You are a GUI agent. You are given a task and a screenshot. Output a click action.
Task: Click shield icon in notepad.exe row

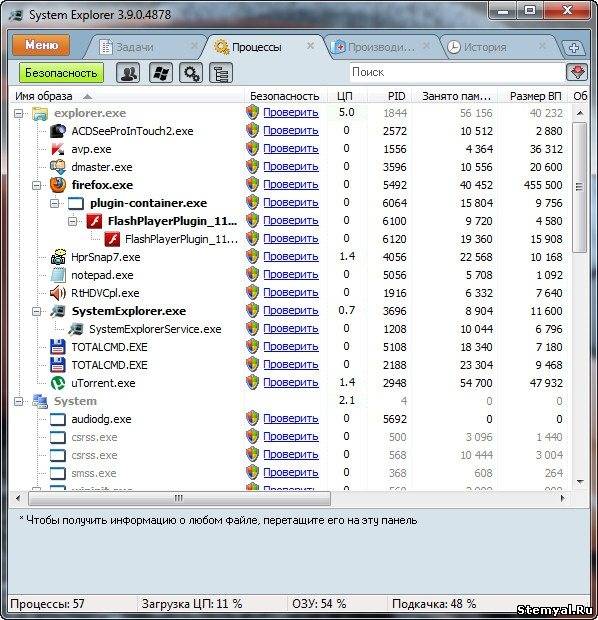point(252,274)
